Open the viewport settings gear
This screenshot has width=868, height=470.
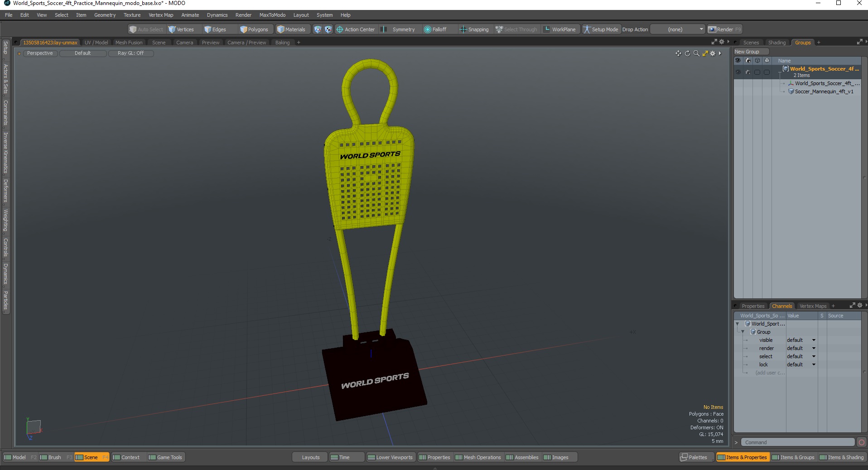click(x=713, y=53)
